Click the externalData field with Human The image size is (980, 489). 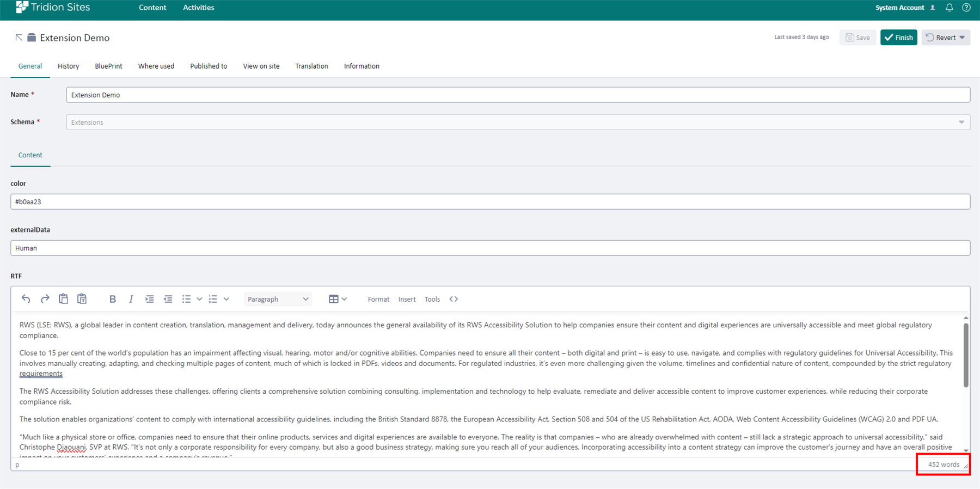click(x=490, y=248)
